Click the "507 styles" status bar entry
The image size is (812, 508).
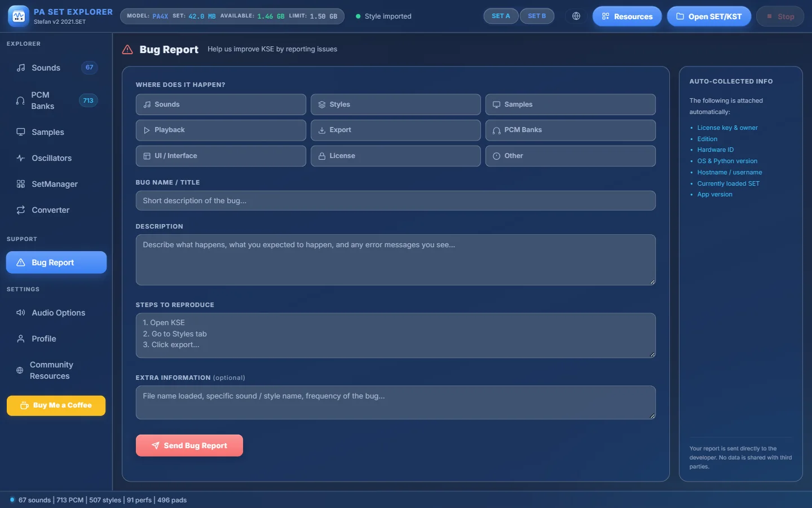[105, 500]
